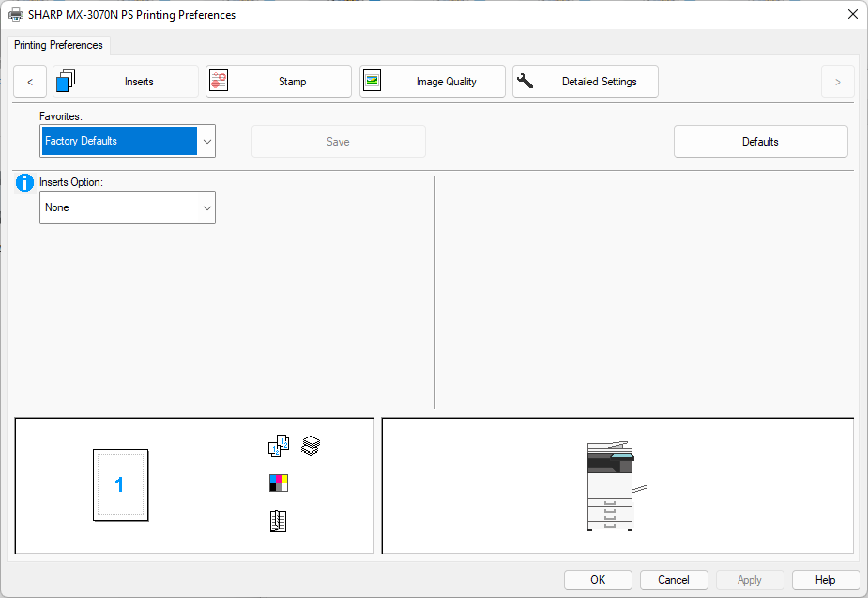
Task: Click the Image Quality icon
Action: 373,82
